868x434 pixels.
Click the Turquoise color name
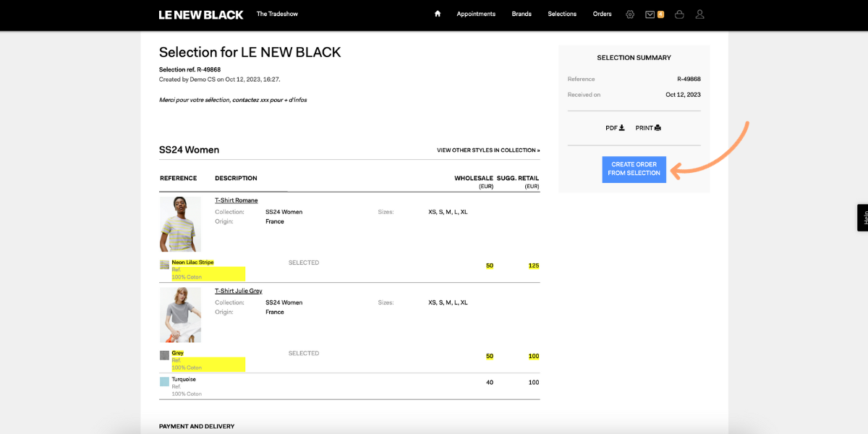point(184,379)
